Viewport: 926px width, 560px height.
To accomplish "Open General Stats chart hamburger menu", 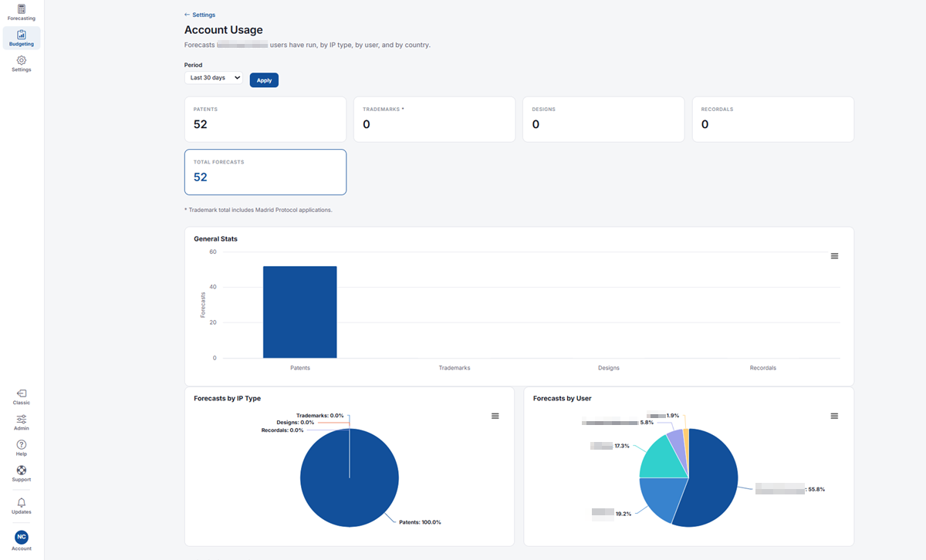I will 834,256.
